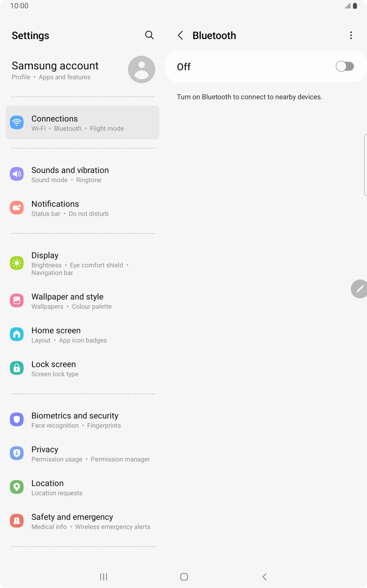
Task: Tap the Connections Wi-Fi icon
Action: point(17,122)
